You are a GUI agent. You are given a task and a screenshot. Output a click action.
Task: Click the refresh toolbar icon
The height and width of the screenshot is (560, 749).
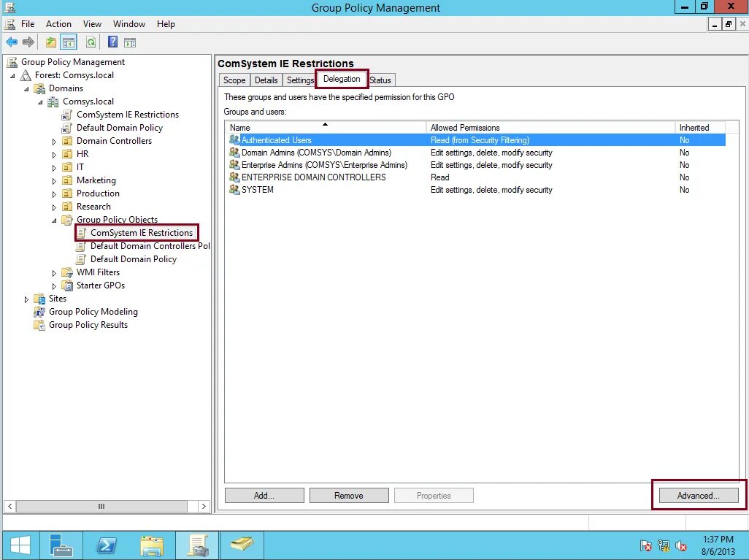[x=91, y=42]
